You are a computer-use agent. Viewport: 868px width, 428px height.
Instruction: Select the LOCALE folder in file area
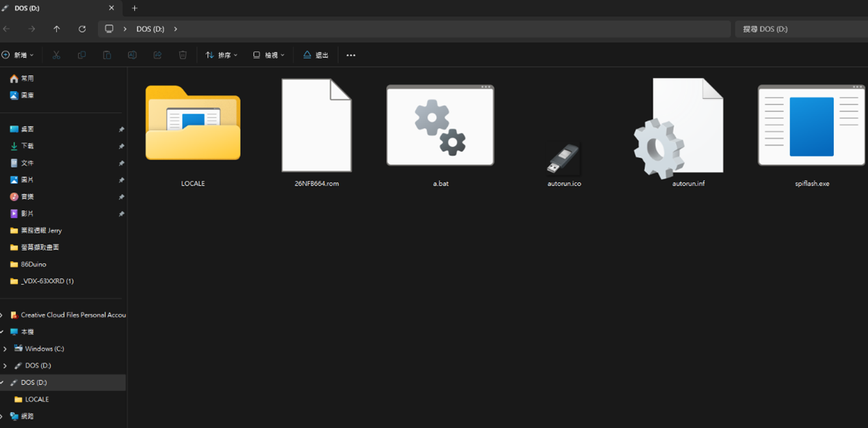pos(193,130)
